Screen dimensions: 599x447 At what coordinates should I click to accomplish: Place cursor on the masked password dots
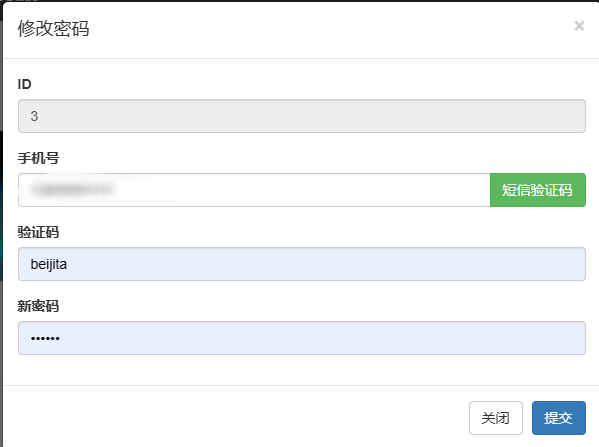click(x=45, y=338)
